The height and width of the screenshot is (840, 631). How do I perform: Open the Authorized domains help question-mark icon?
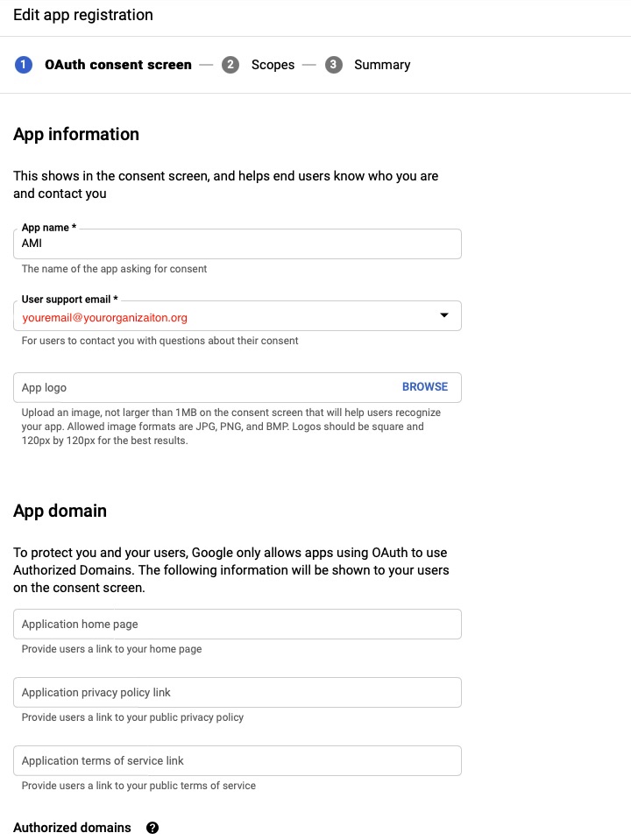coord(152,828)
